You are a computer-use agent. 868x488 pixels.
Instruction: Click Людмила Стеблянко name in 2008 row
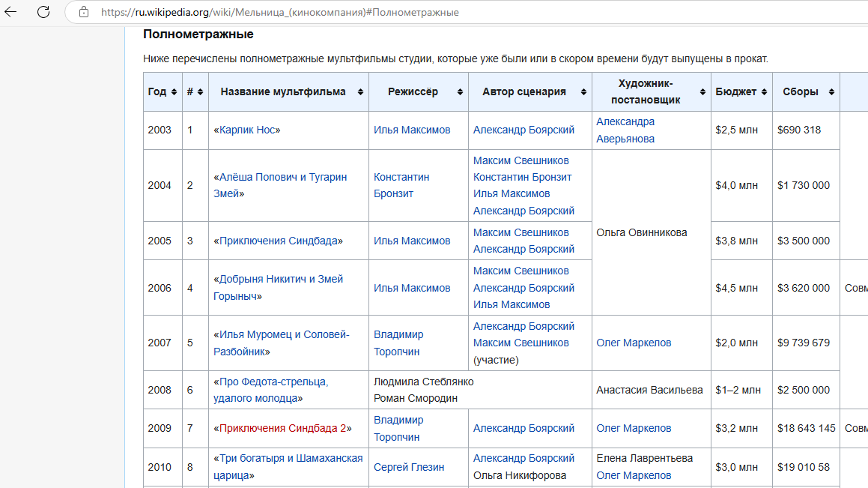pos(423,382)
